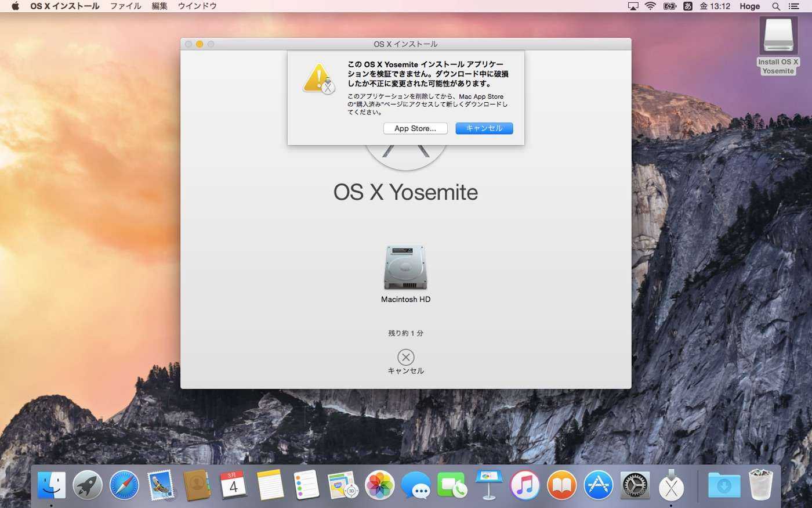Viewport: 812px width, 508px height.
Task: Open Reminders from the Dock
Action: [307, 485]
